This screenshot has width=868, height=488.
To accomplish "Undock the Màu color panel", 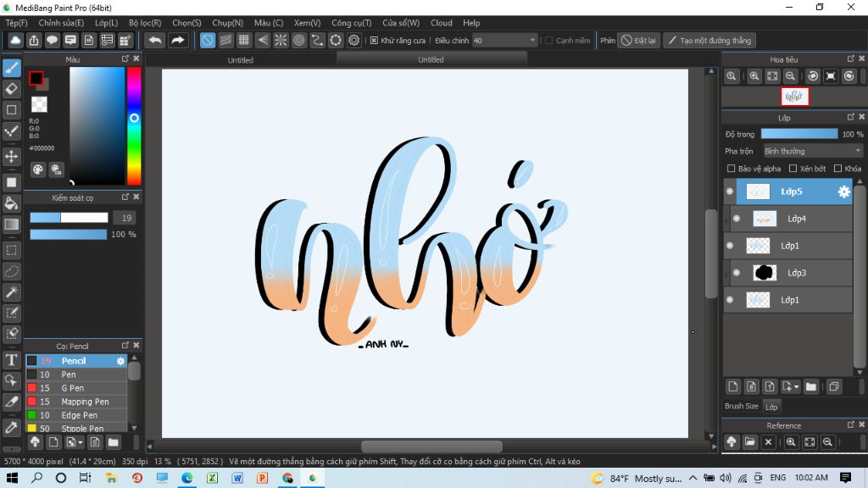I will (x=125, y=58).
